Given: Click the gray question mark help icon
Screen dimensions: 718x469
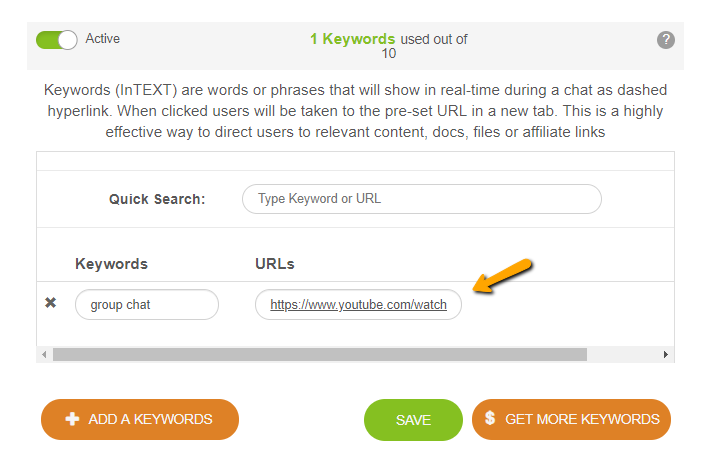Looking at the screenshot, I should [x=666, y=40].
